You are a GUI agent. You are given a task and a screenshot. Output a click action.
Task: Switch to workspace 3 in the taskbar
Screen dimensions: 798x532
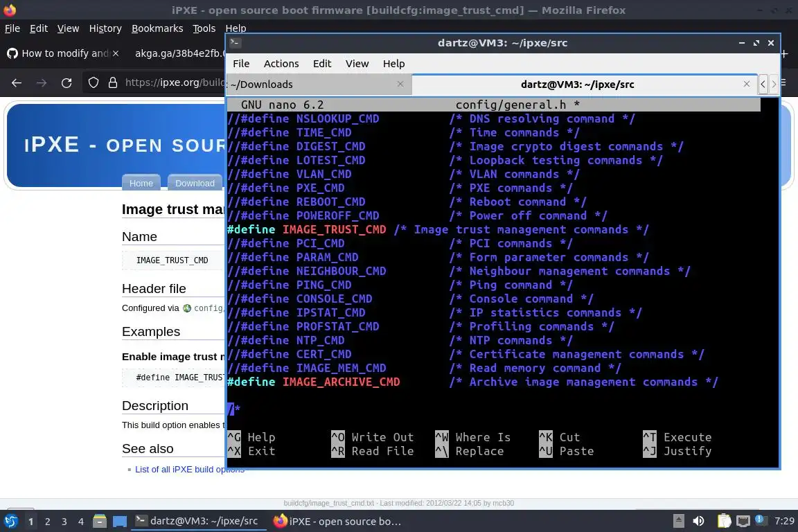pos(64,522)
